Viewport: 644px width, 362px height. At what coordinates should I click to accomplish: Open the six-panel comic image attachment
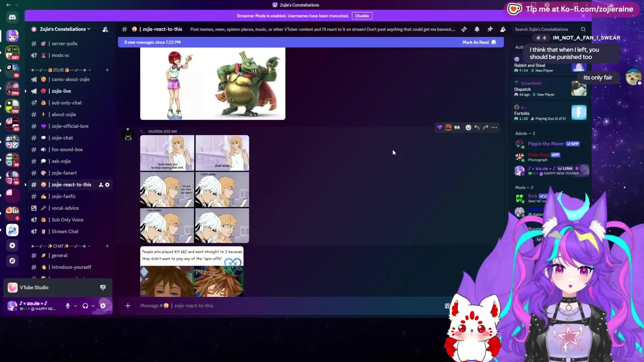(x=195, y=189)
